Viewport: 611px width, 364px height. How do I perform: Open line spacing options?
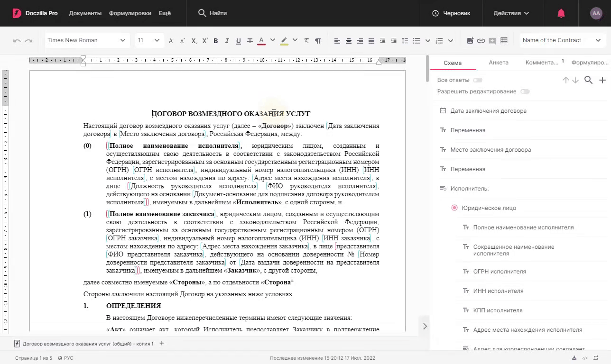(x=405, y=41)
